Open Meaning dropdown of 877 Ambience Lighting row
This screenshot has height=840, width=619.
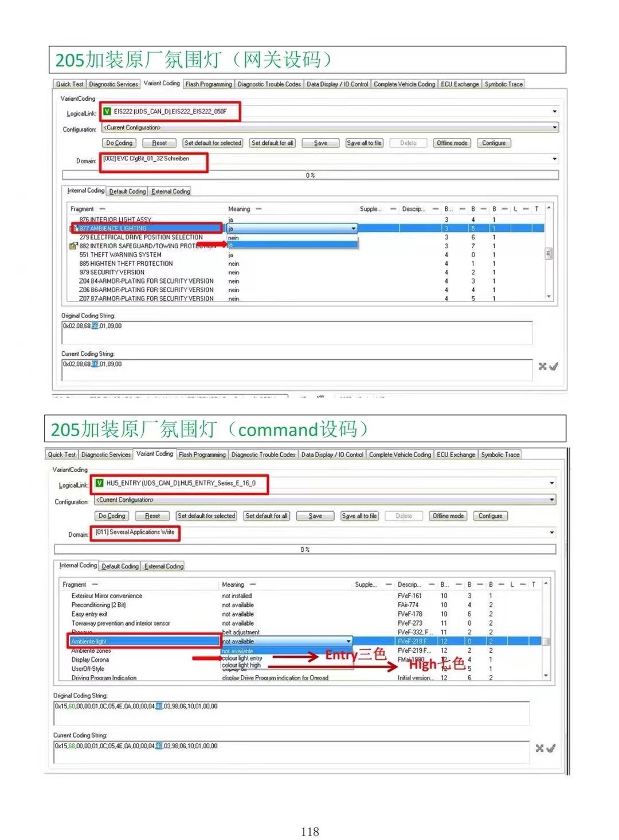354,228
